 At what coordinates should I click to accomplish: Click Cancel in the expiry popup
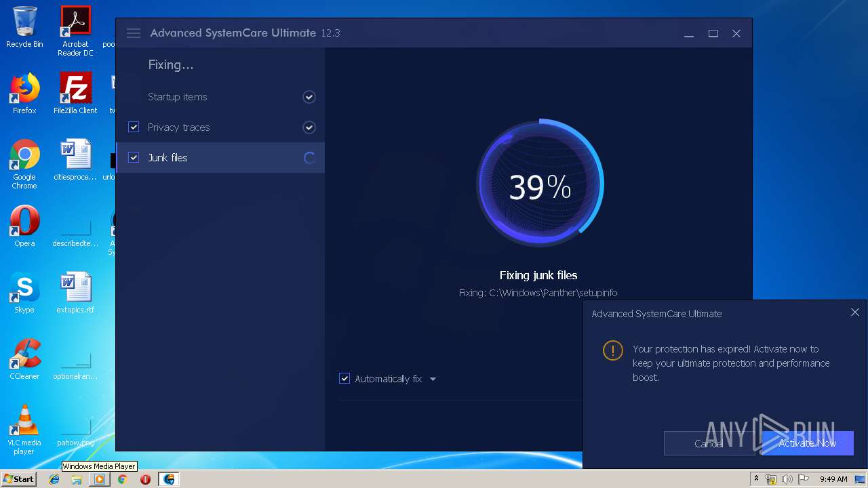pyautogui.click(x=709, y=443)
